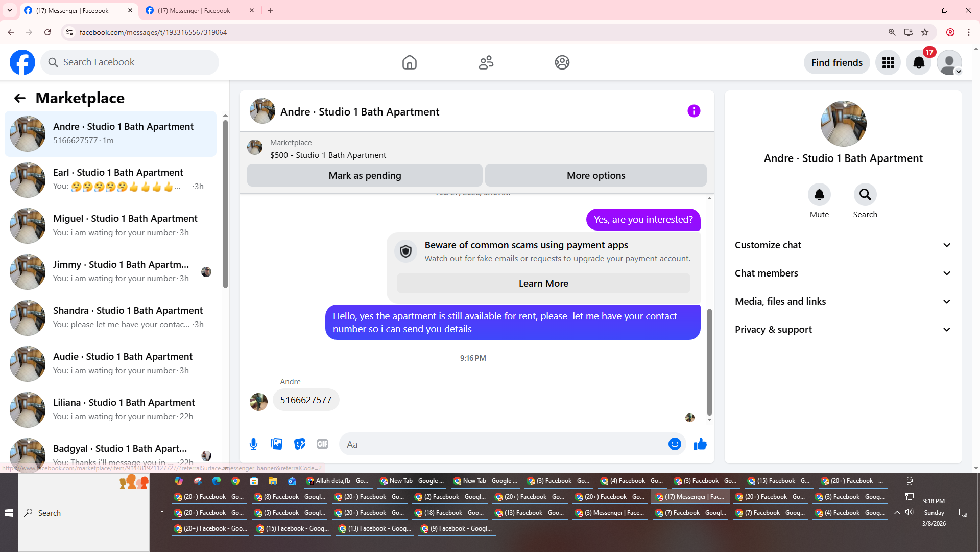
Task: Select the Andre conversation in the list
Action: [111, 134]
